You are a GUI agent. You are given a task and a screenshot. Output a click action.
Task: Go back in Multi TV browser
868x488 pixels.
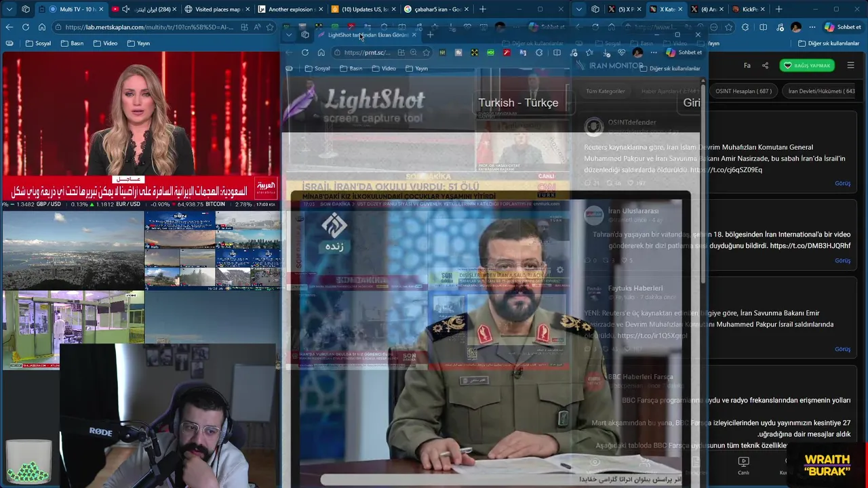(x=9, y=27)
